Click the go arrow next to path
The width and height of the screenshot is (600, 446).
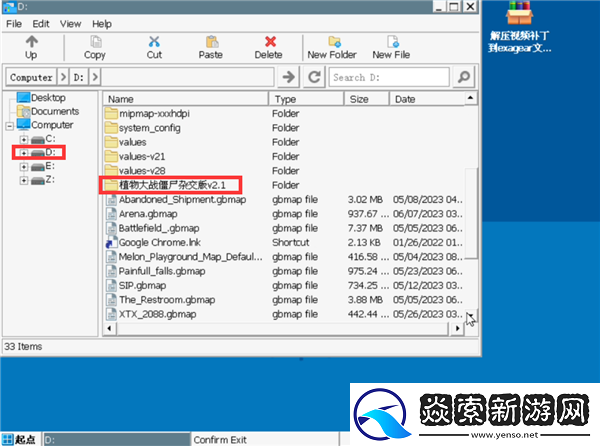tap(289, 77)
